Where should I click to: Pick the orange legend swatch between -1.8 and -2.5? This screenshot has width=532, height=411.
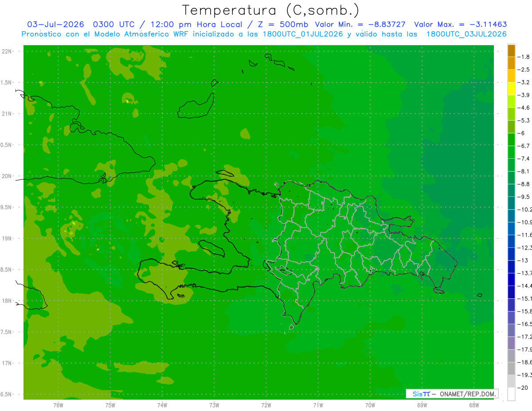click(511, 63)
